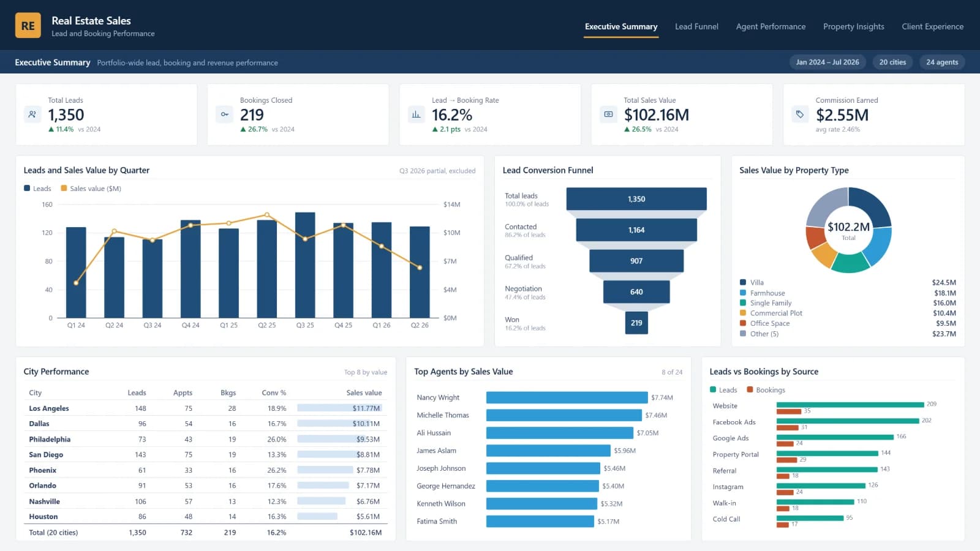Click the Property Portal source label
The image size is (980, 551).
736,455
